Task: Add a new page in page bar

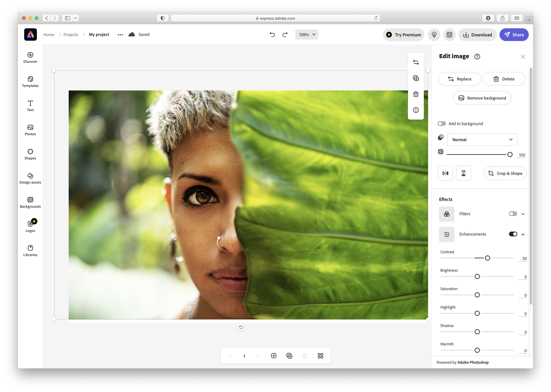Action: pyautogui.click(x=274, y=356)
